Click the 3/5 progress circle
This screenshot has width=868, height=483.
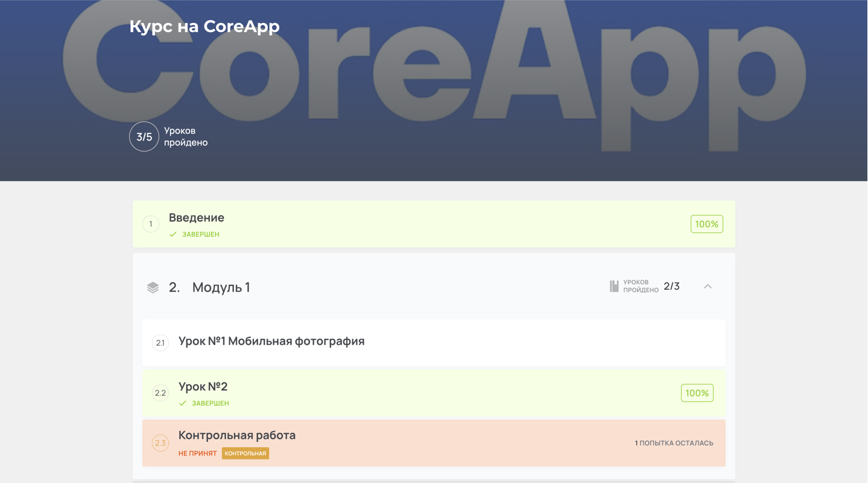[x=144, y=136]
